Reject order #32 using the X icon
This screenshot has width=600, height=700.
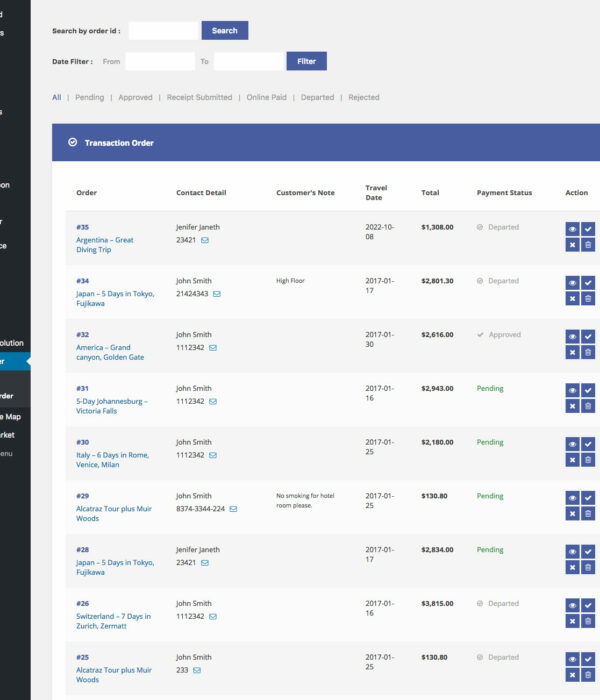572,352
